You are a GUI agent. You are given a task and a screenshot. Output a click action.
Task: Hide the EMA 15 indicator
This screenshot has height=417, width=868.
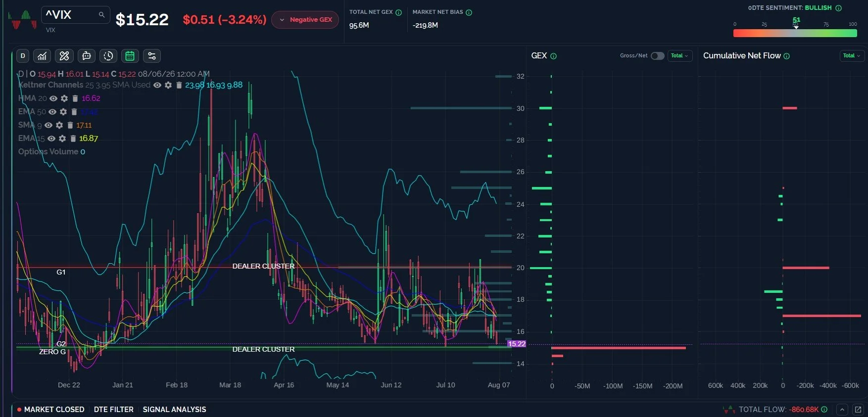coord(51,139)
